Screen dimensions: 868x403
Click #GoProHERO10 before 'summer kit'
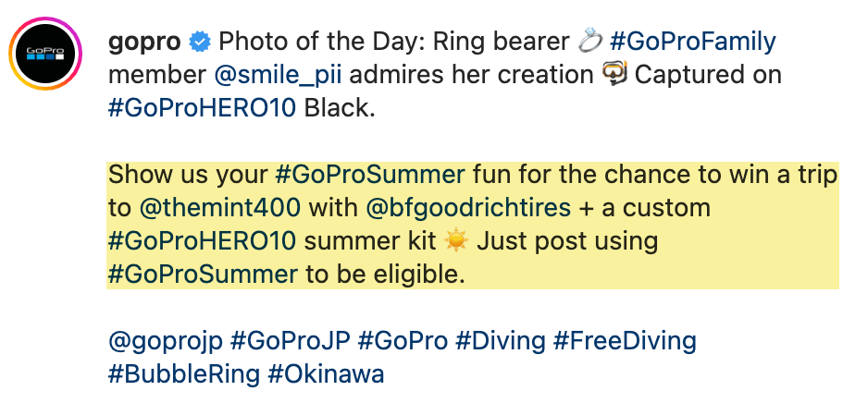(x=203, y=240)
